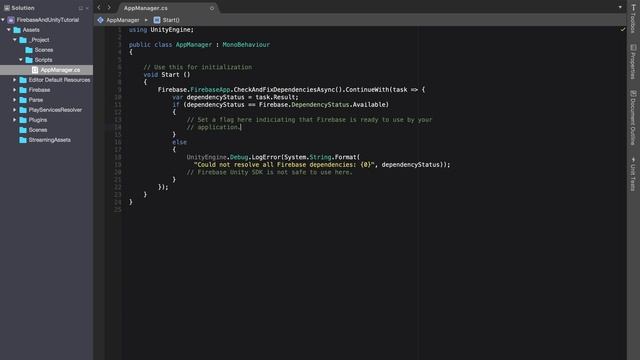
Task: Expand the Parse folder
Action: (x=15, y=100)
